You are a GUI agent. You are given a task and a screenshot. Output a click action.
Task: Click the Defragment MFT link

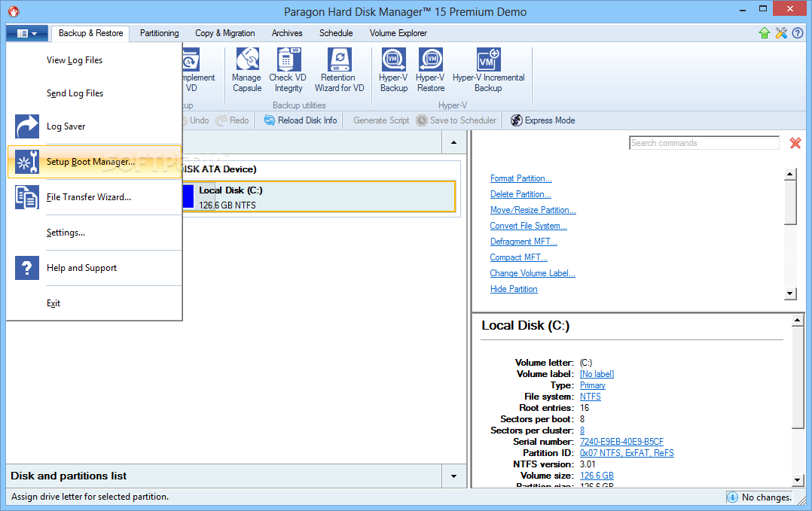(x=524, y=242)
